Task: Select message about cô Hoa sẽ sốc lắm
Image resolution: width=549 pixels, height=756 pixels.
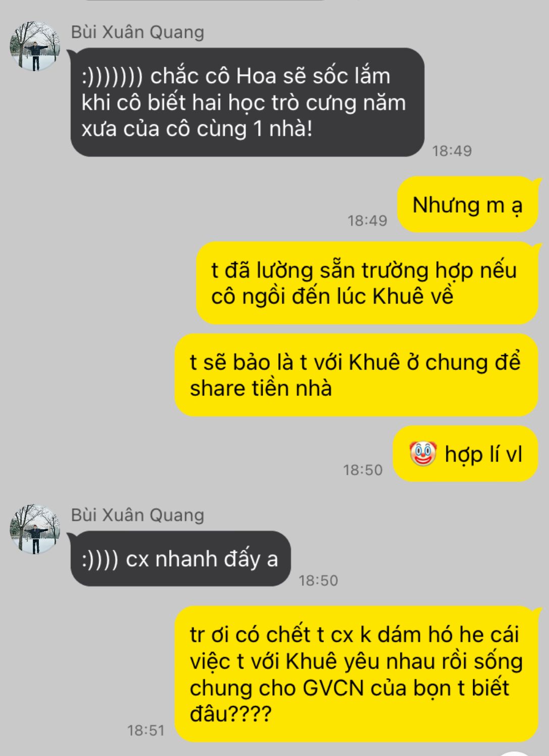Action: [x=247, y=102]
